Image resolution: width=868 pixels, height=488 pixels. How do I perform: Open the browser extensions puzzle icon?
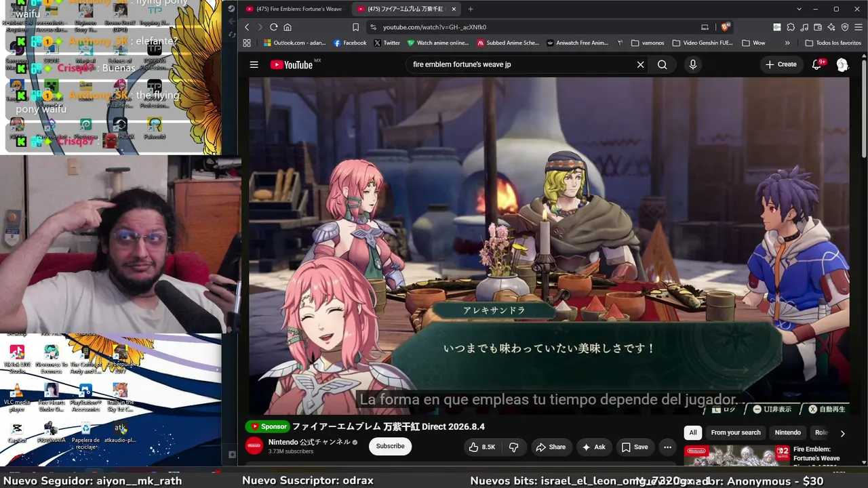coord(791,27)
